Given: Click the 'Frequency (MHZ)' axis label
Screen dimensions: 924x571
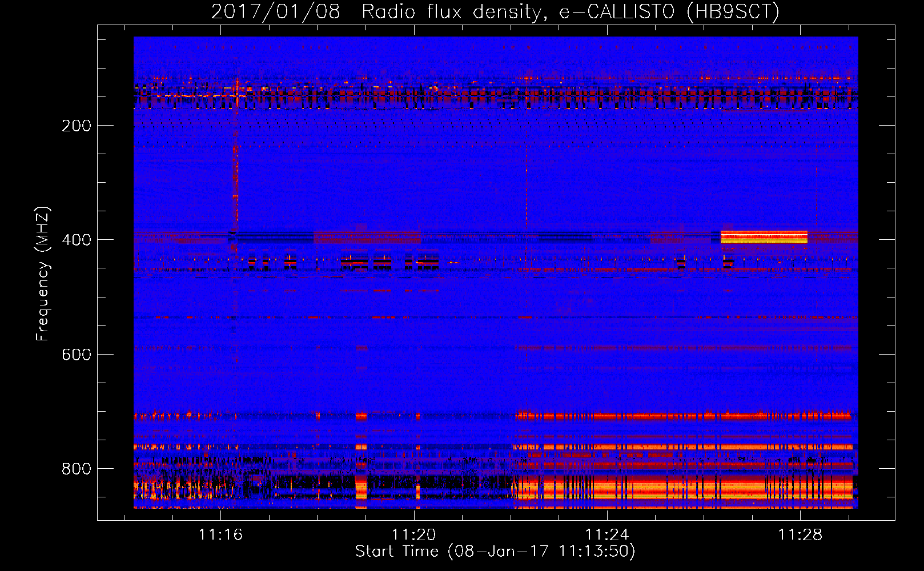Looking at the screenshot, I should click(43, 274).
